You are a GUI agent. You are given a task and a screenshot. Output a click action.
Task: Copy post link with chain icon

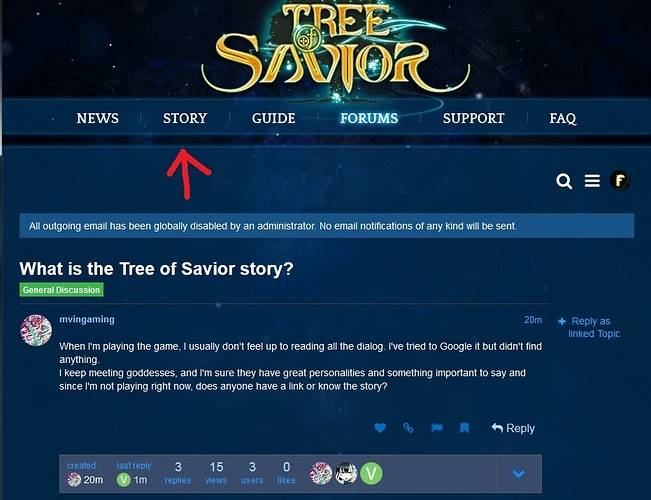409,428
